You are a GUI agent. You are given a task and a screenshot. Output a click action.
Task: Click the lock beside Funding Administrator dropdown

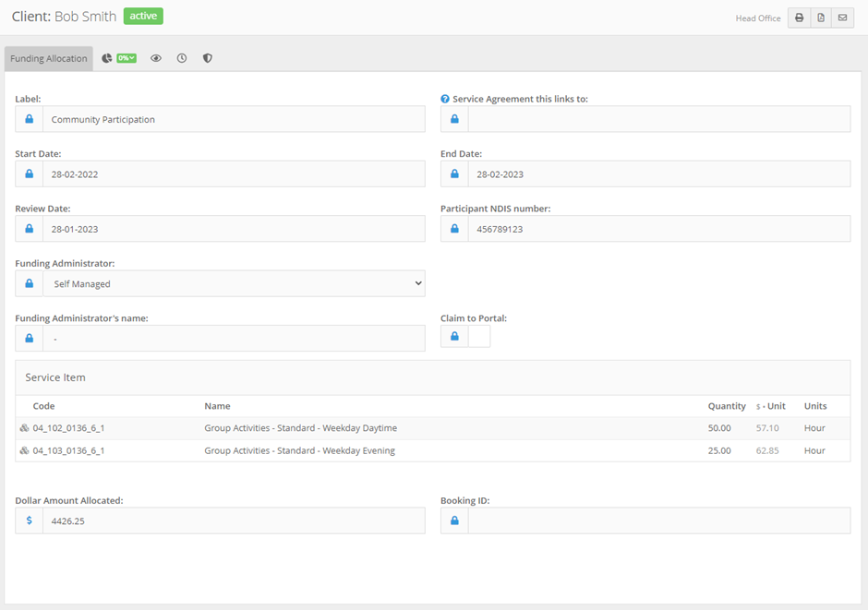point(30,283)
